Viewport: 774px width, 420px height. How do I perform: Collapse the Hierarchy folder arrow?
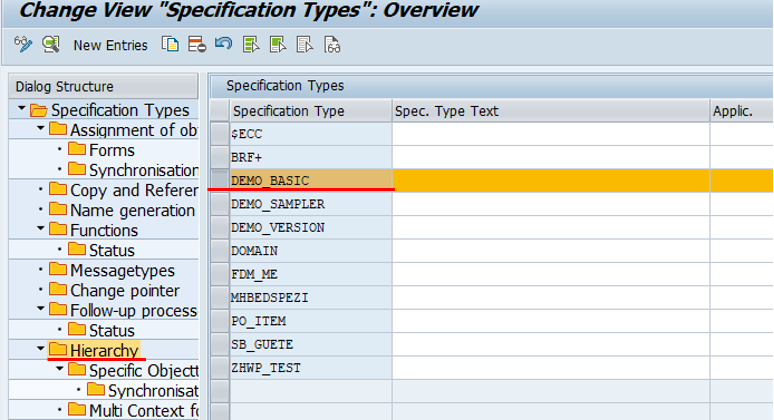tap(40, 350)
